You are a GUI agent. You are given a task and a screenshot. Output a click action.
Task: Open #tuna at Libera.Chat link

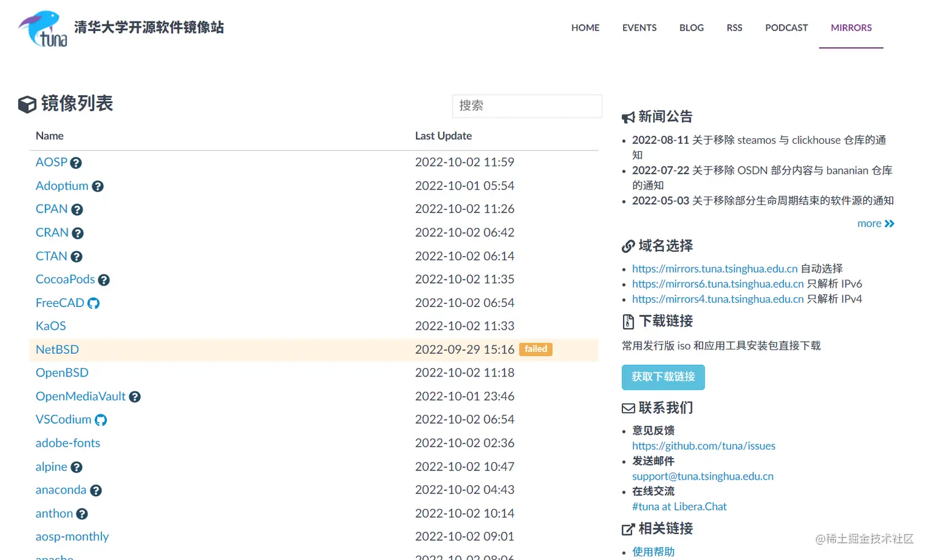pos(679,507)
